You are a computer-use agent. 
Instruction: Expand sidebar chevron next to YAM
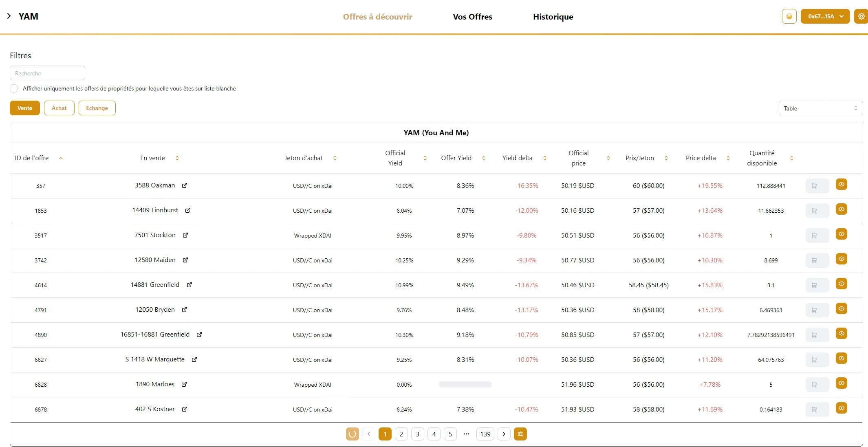9,16
